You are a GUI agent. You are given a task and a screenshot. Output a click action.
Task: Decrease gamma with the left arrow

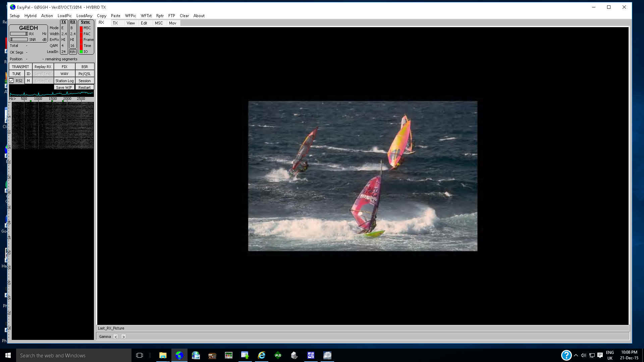pos(116,337)
